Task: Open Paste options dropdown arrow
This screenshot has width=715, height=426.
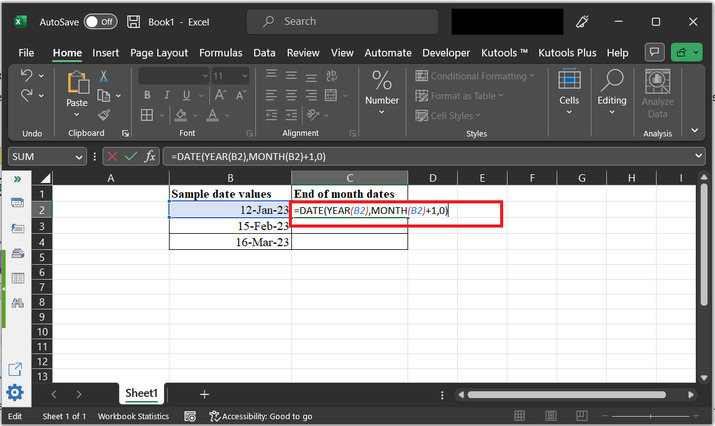Action: (x=77, y=114)
